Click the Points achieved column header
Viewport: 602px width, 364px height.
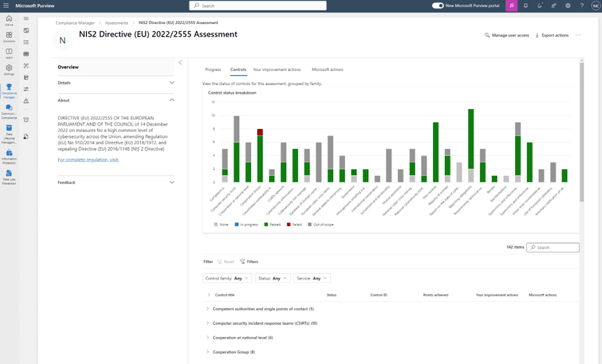(x=435, y=295)
